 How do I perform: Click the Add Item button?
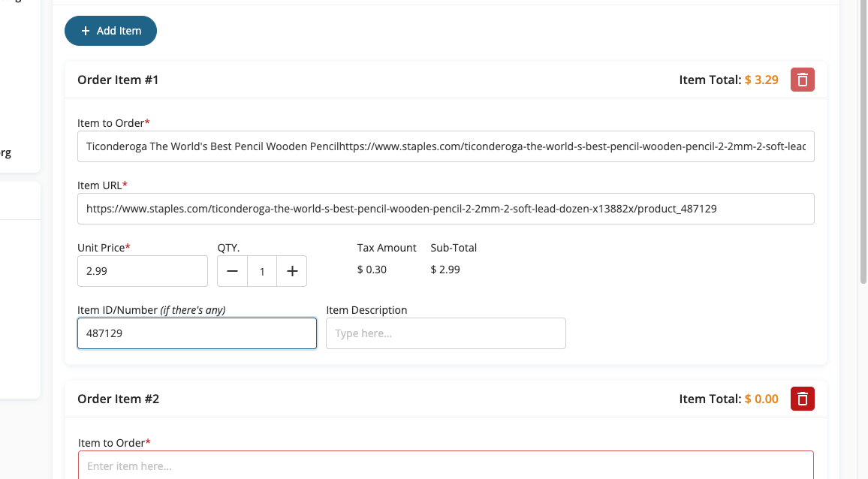click(x=110, y=31)
